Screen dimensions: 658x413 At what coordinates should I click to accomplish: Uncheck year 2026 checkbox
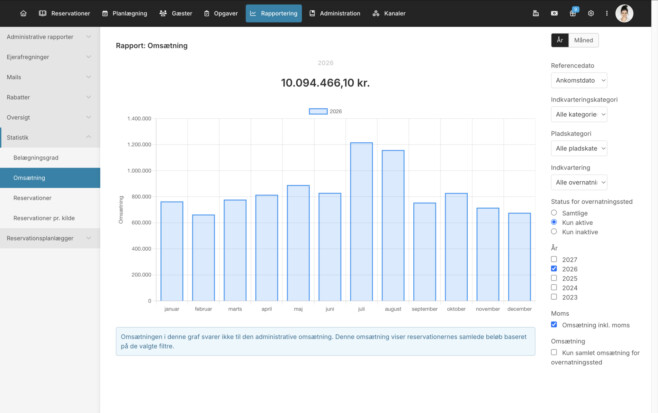pos(554,269)
